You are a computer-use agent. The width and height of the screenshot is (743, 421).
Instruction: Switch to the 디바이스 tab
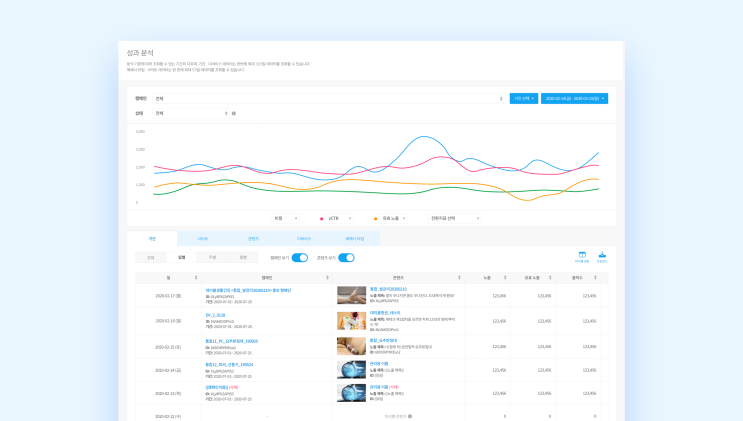coord(304,238)
